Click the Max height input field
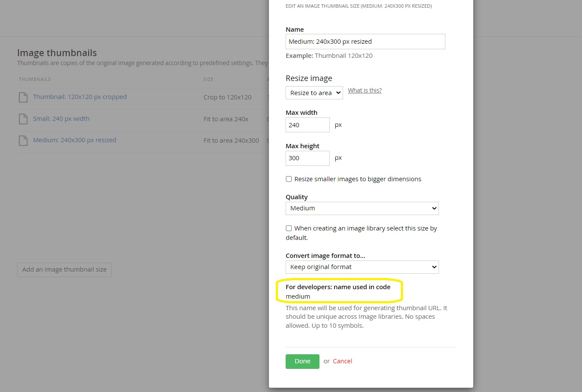Viewport: 582px width, 392px height. pyautogui.click(x=307, y=158)
